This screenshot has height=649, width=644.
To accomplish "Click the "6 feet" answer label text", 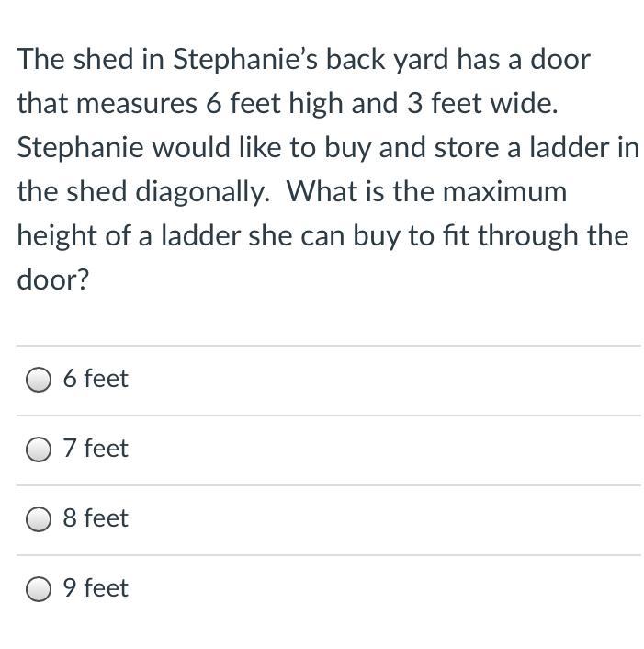I will pos(96,379).
